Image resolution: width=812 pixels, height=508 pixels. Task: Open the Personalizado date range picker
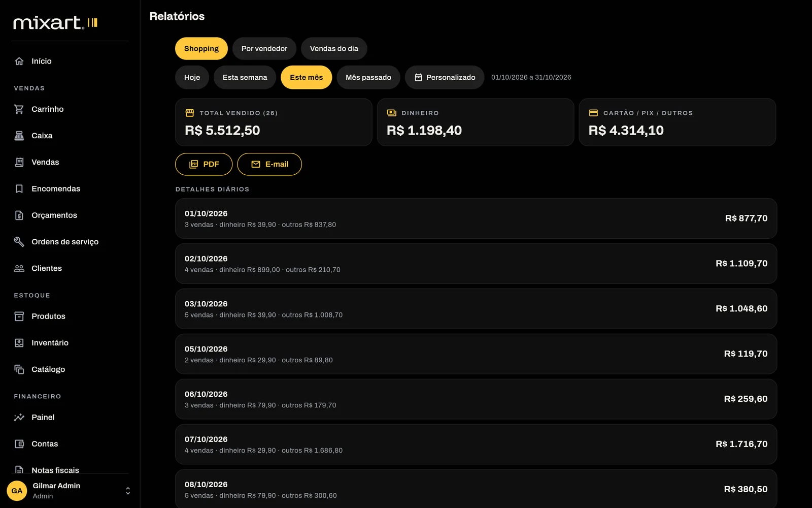click(x=445, y=77)
